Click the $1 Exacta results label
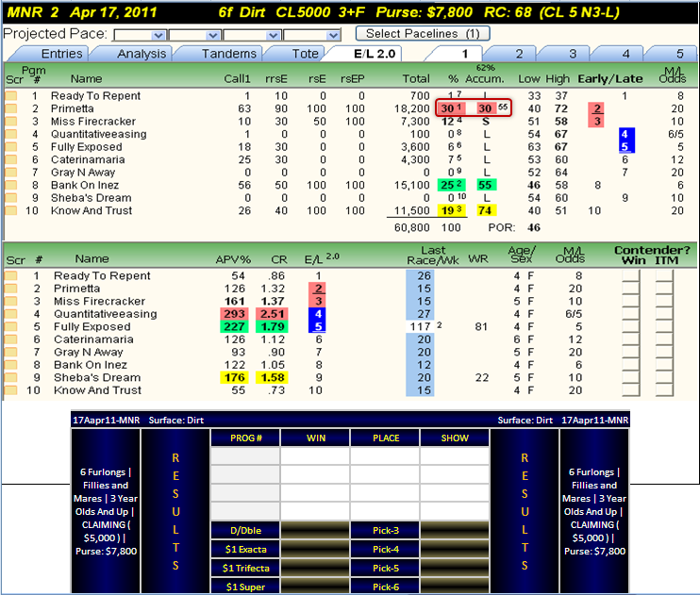The width and height of the screenshot is (700, 595). click(x=245, y=549)
